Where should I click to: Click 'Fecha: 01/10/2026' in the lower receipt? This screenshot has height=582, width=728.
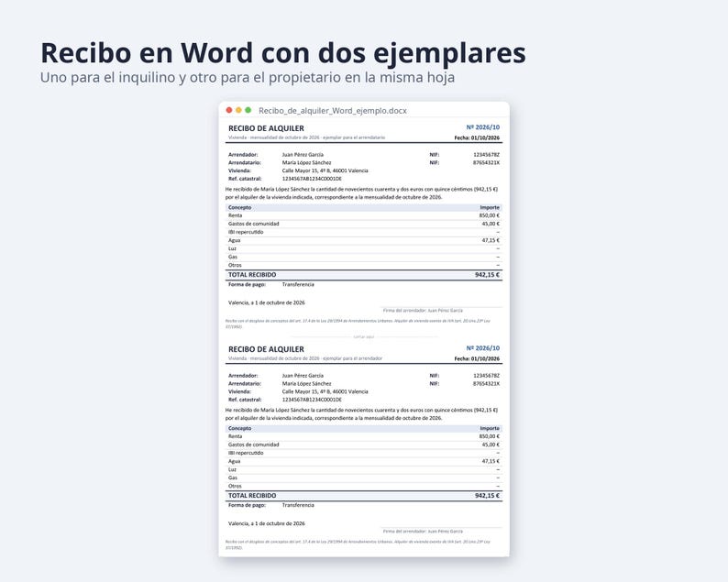click(477, 358)
